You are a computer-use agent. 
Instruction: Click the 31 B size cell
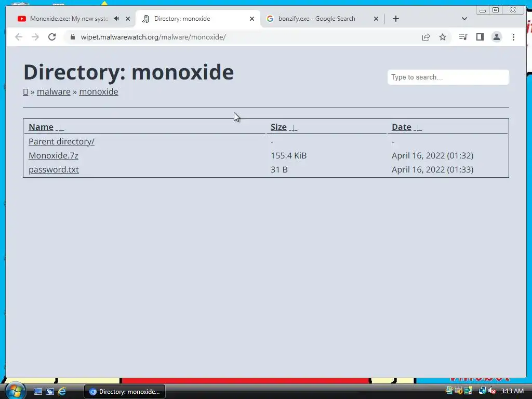coord(279,169)
